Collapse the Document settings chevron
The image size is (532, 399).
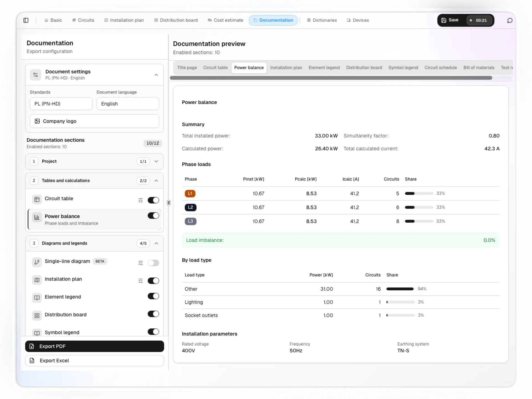[x=156, y=75]
